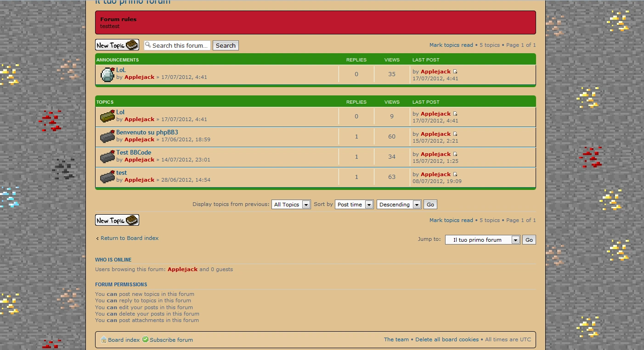Viewport: 644px width, 350px height.
Task: Click Applejack author link in announcement LoL
Action: click(x=139, y=77)
